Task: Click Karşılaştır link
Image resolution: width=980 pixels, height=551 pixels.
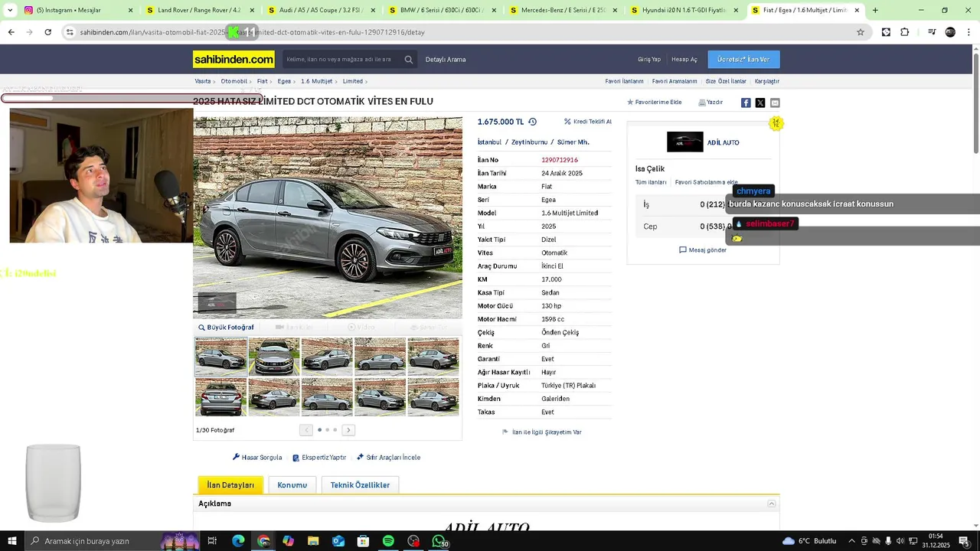Action: click(767, 81)
